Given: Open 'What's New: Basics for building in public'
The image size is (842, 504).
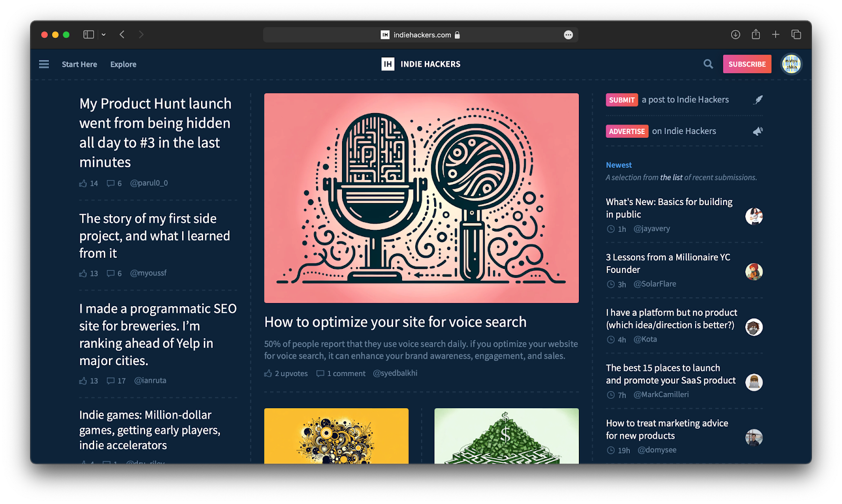Looking at the screenshot, I should coord(669,208).
